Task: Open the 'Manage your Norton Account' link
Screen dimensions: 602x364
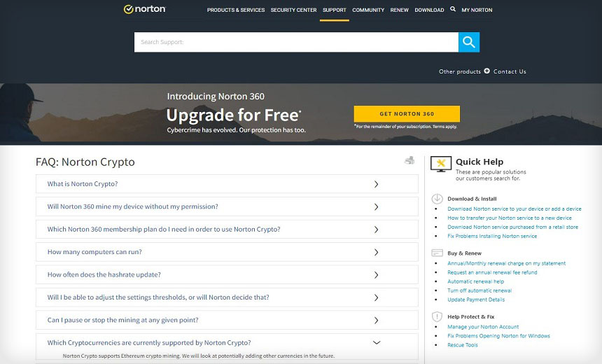Action: pyautogui.click(x=483, y=327)
